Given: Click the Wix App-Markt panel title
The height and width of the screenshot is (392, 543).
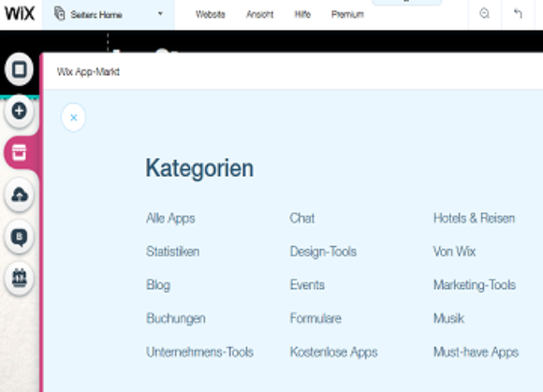Looking at the screenshot, I should 88,72.
